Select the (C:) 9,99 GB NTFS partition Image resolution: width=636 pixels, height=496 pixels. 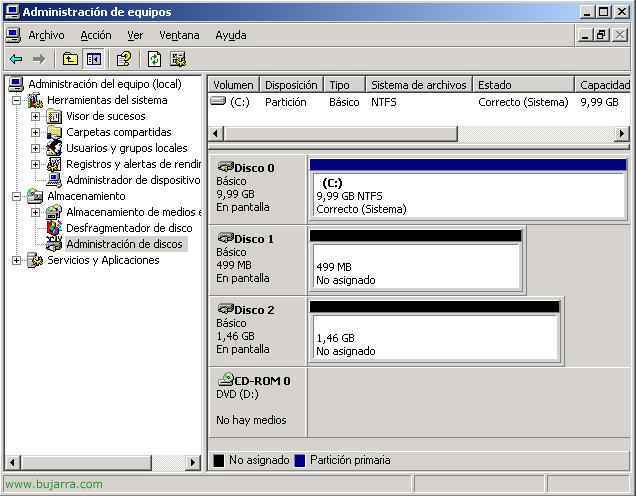468,190
